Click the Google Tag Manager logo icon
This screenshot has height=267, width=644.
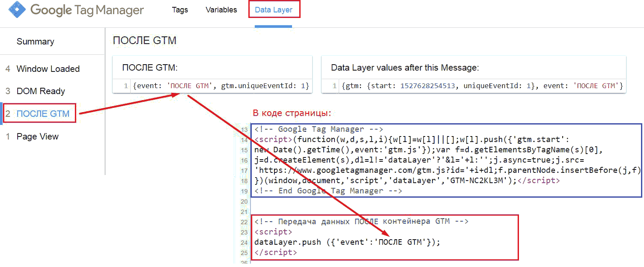point(17,10)
